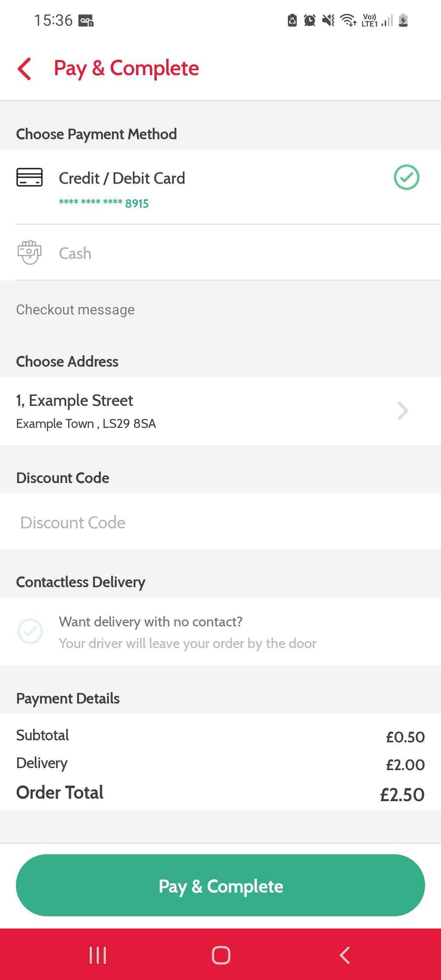
Task: Tap the Want delivery with no contact text
Action: [151, 621]
